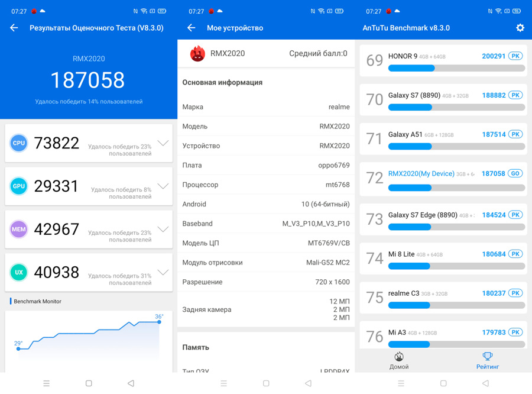The height and width of the screenshot is (394, 532).
Task: Open the RMX2020(My Device) ranking entry
Action: click(x=443, y=179)
